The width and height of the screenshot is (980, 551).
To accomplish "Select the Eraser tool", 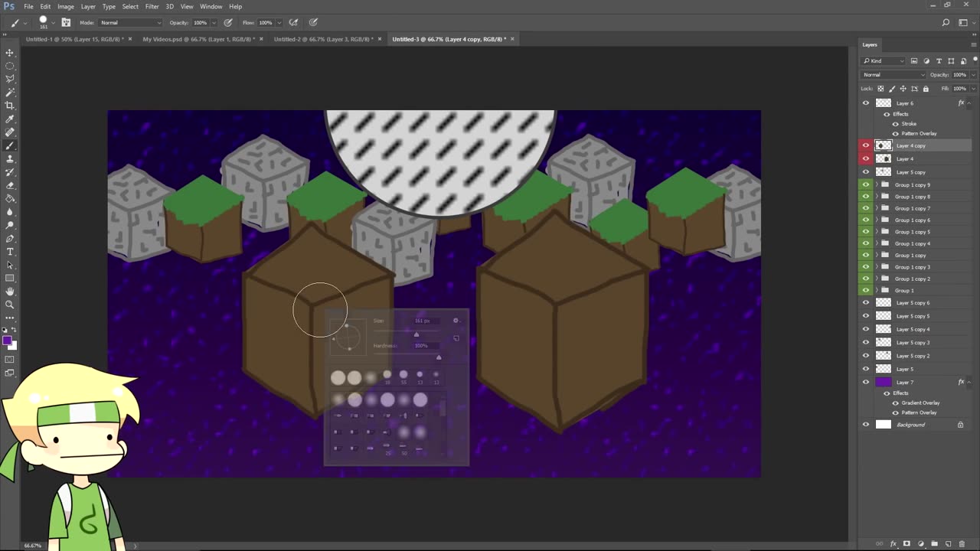I will [x=10, y=185].
